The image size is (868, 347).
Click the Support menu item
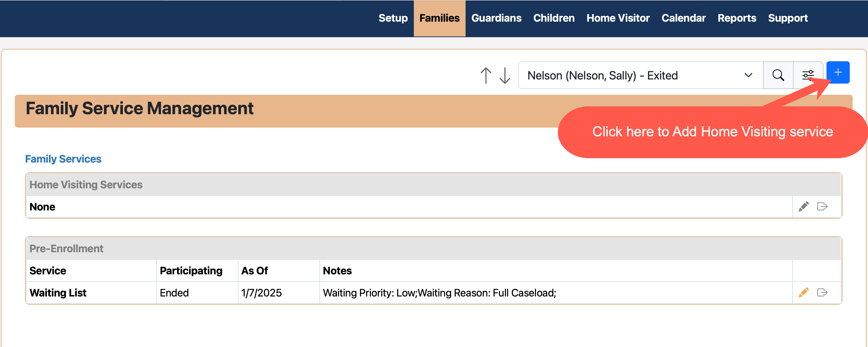(x=787, y=18)
